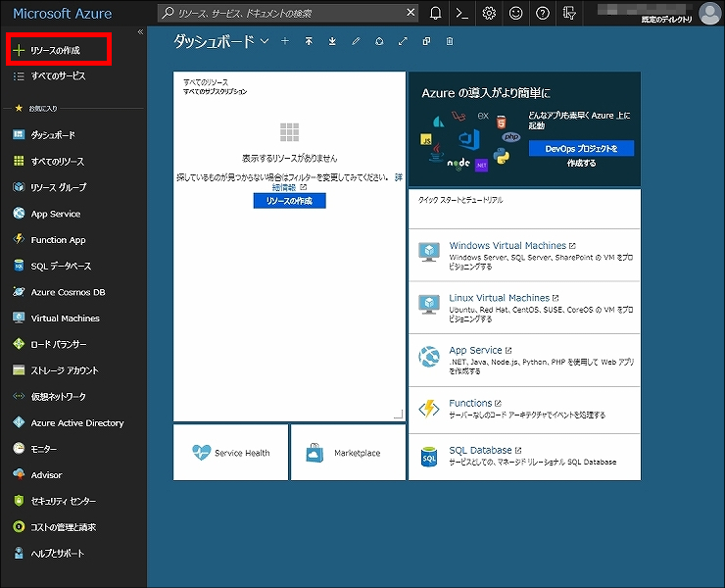
Task: Open Functions quickstart link
Action: (x=470, y=403)
